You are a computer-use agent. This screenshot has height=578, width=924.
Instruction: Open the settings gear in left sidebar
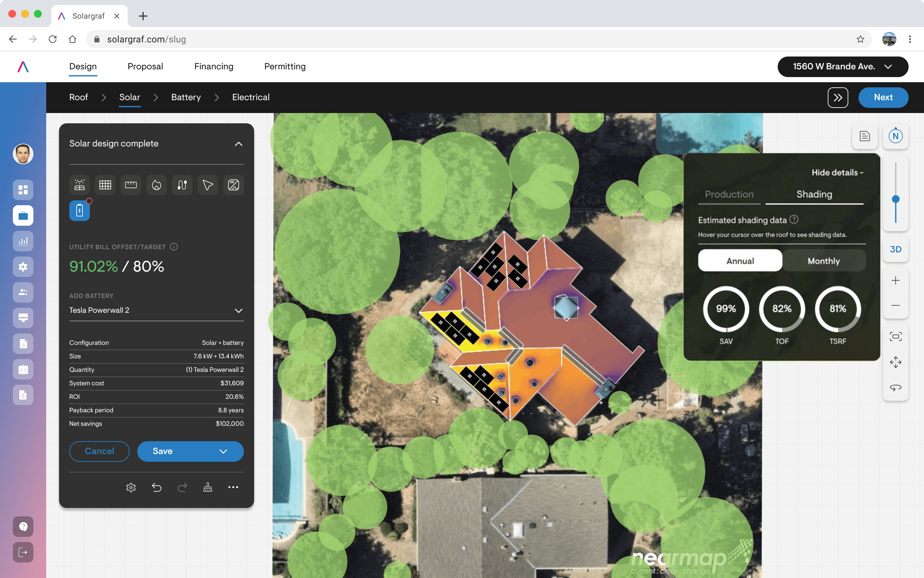click(23, 267)
